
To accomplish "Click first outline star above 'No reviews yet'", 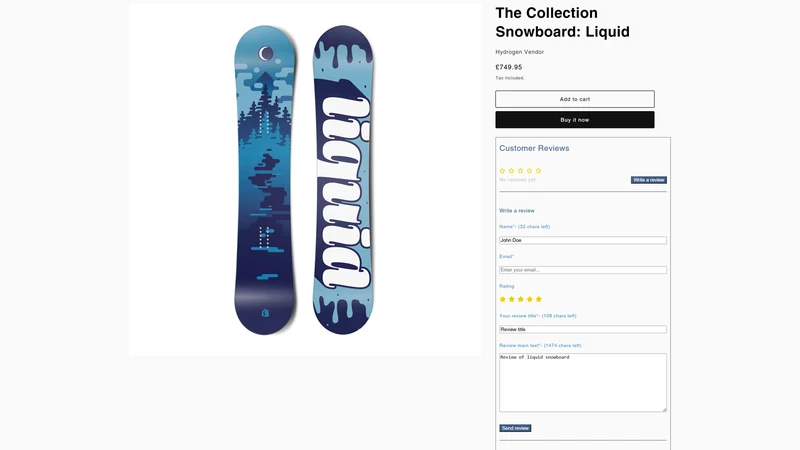I will (x=503, y=171).
